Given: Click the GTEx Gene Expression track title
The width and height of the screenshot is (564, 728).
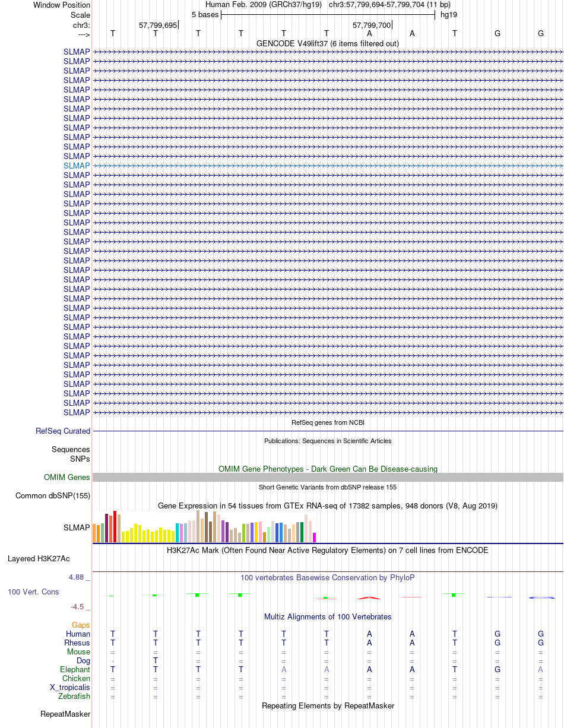Looking at the screenshot, I should click(328, 506).
